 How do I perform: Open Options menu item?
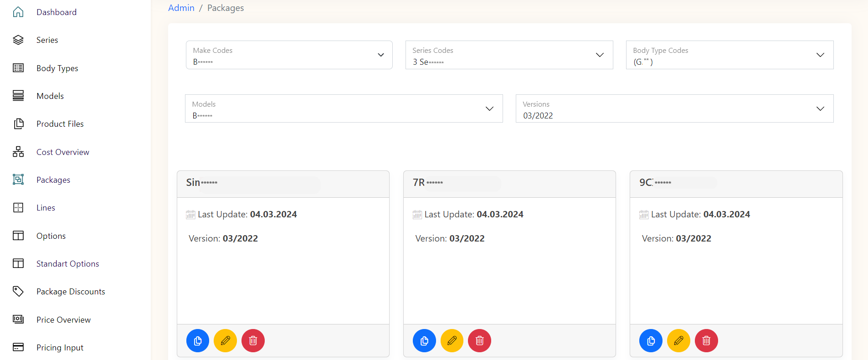click(51, 236)
